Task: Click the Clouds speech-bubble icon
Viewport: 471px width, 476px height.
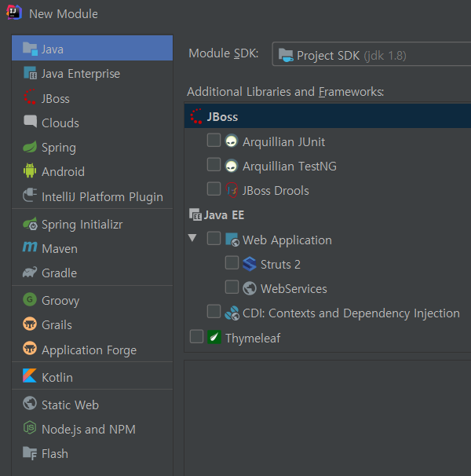Action: point(30,122)
